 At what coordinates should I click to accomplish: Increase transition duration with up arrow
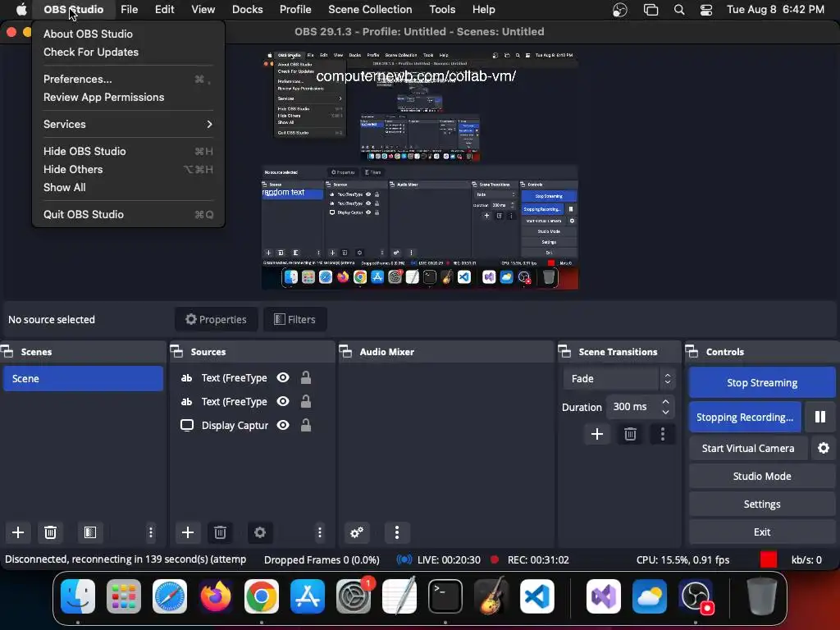tap(665, 401)
